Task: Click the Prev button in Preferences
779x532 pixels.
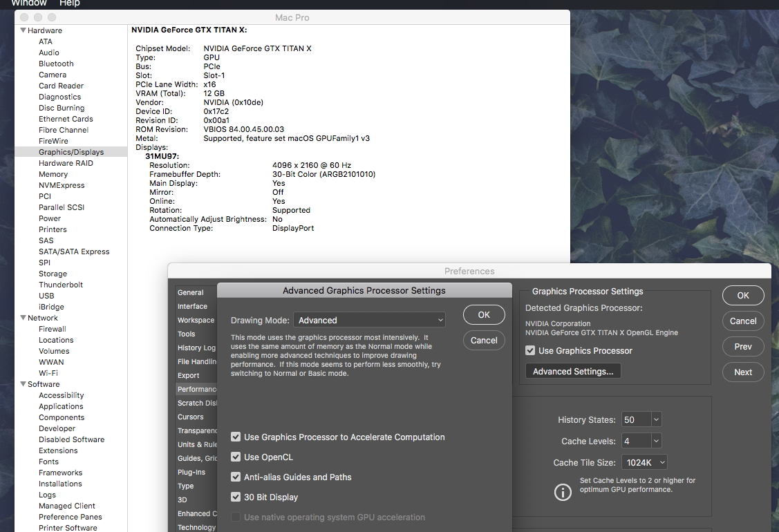Action: (x=743, y=347)
